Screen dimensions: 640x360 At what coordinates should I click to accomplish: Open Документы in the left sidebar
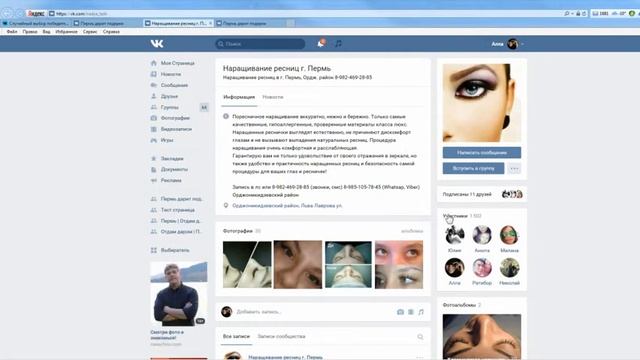point(174,169)
